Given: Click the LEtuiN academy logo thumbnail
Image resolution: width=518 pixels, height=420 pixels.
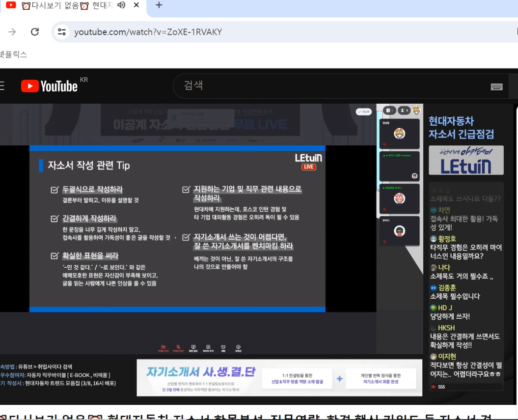Looking at the screenshot, I should click(x=465, y=160).
